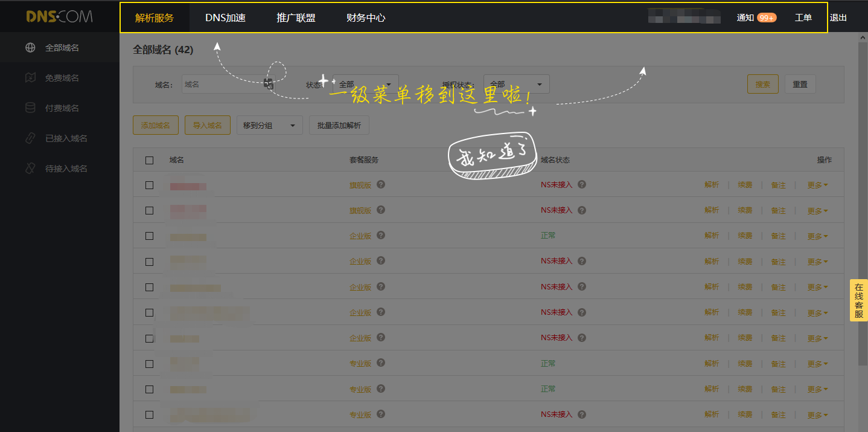868x432 pixels.
Task: Click the DNS.COM logo
Action: coord(59,17)
